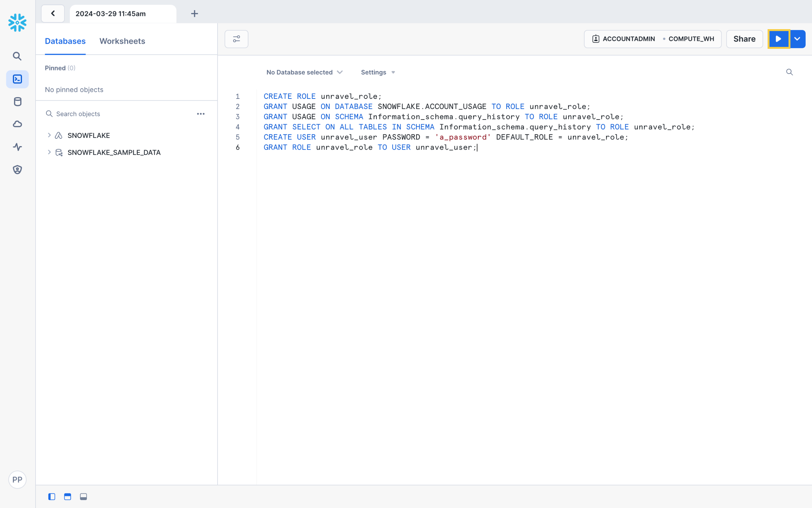Click the Search objects input field
This screenshot has width=812, height=508.
coord(121,114)
